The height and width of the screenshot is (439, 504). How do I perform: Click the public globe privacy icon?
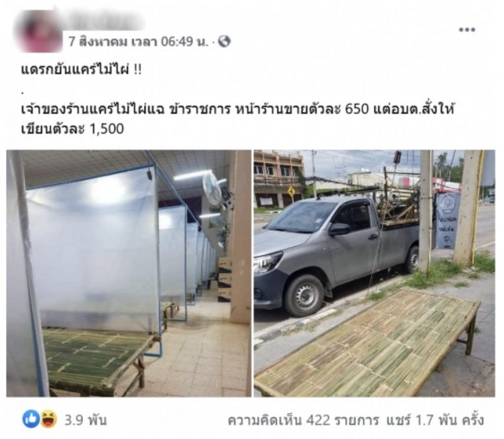(224, 42)
